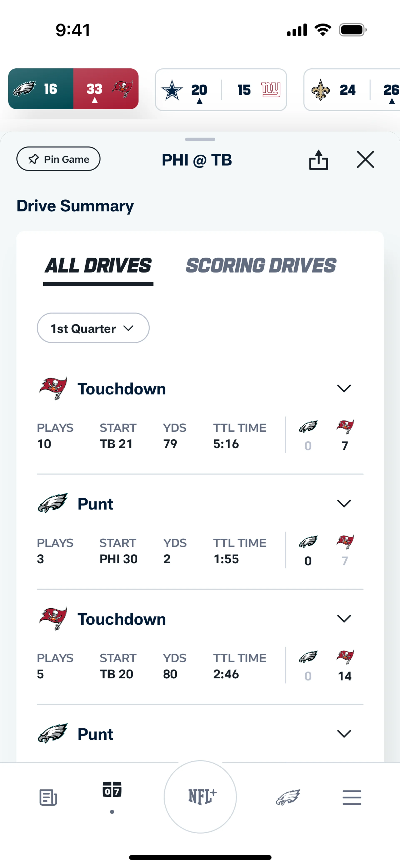Expand the first Touchdown drive details

(x=344, y=389)
